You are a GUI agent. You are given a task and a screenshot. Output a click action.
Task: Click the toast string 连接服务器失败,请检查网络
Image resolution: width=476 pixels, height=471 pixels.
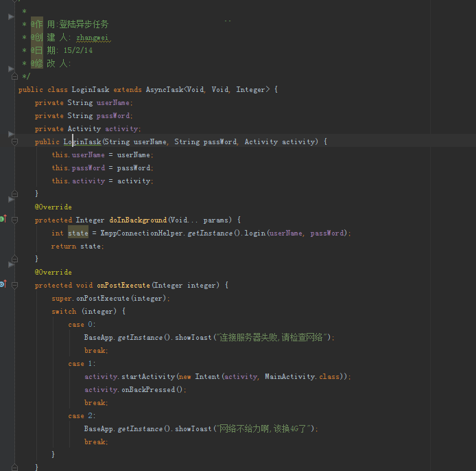pyautogui.click(x=272, y=338)
